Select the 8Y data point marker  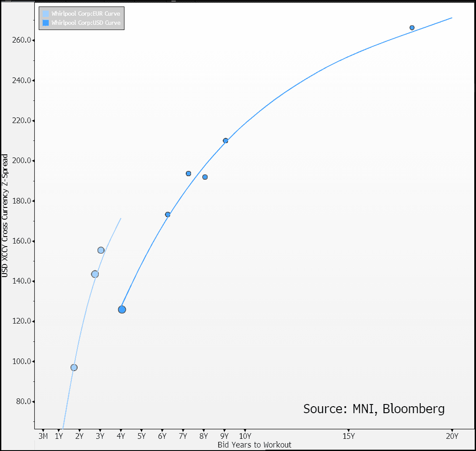pos(204,177)
